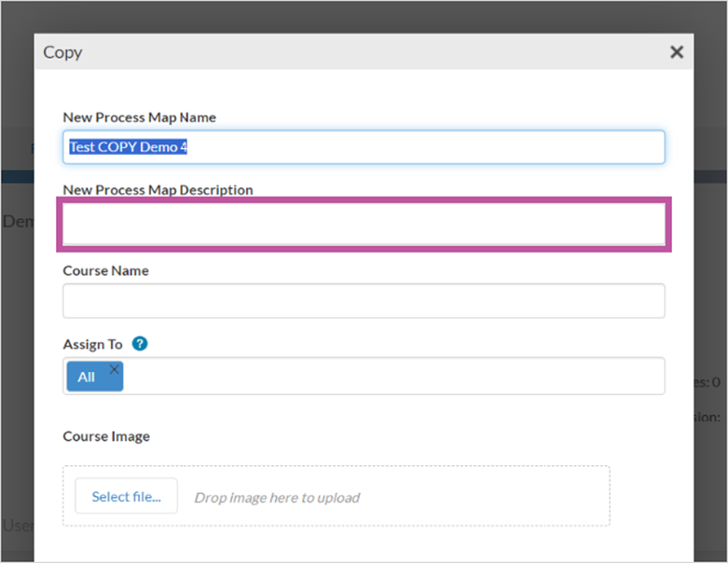Click the New Process Map Name label
Image resolution: width=728 pixels, height=563 pixels.
click(139, 117)
